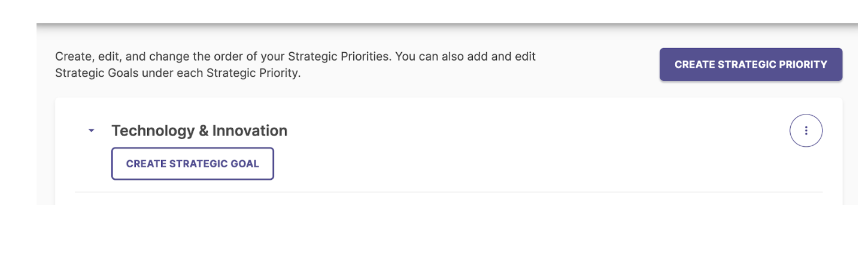868x265 pixels.
Task: Select the Technology & Innovation heading
Action: [199, 131]
